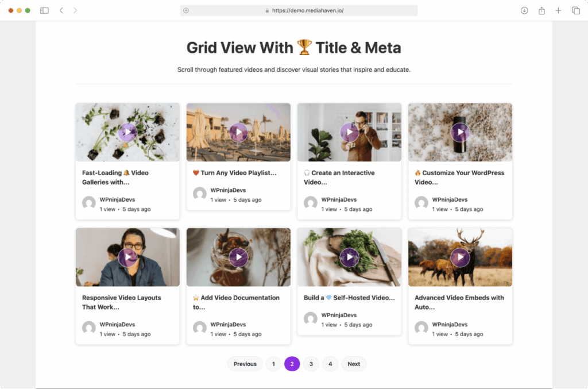Click the browser forward arrow

click(x=75, y=10)
